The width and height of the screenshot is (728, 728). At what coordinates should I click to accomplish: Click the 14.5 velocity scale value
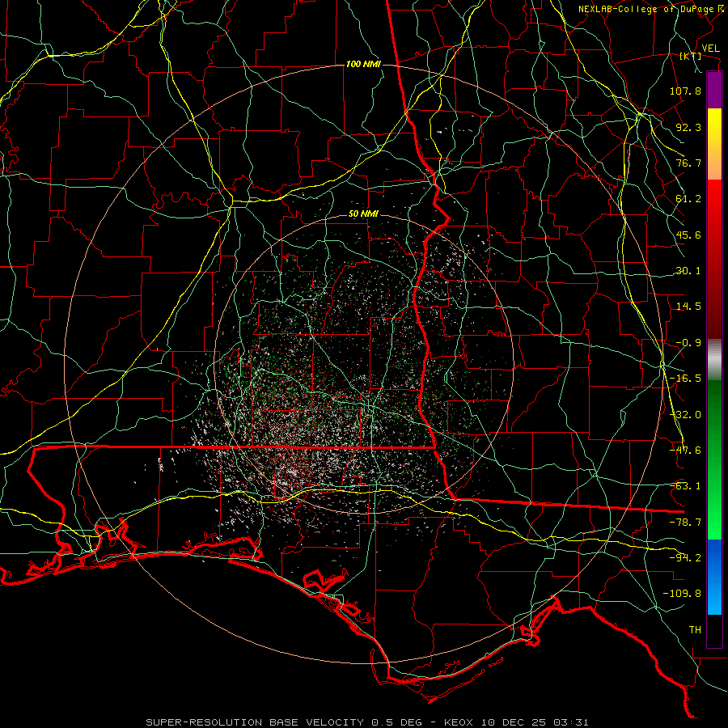tap(688, 307)
